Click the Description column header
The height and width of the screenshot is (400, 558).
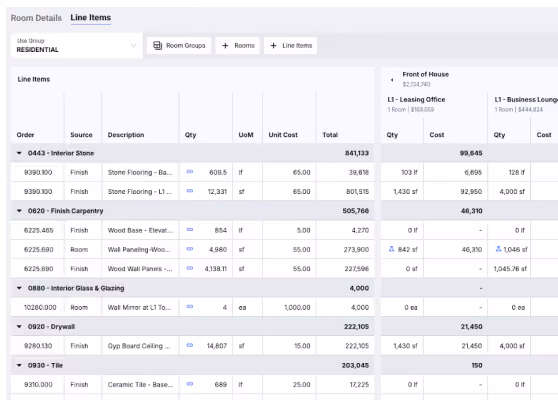126,135
